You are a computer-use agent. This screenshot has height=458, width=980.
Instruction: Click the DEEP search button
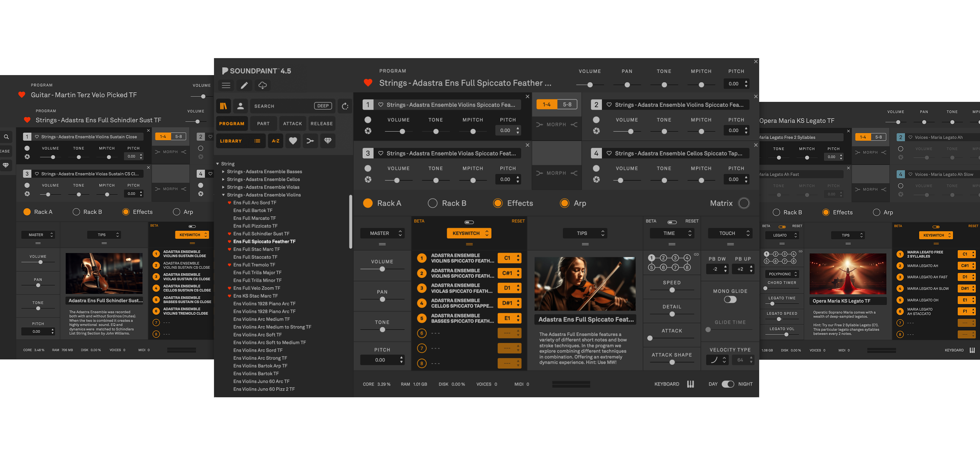(x=323, y=106)
